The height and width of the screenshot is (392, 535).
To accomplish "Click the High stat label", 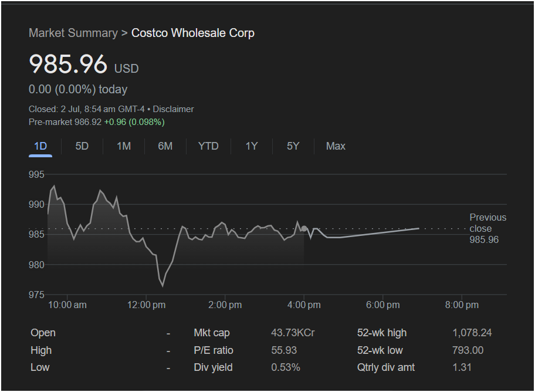I will tap(41, 350).
